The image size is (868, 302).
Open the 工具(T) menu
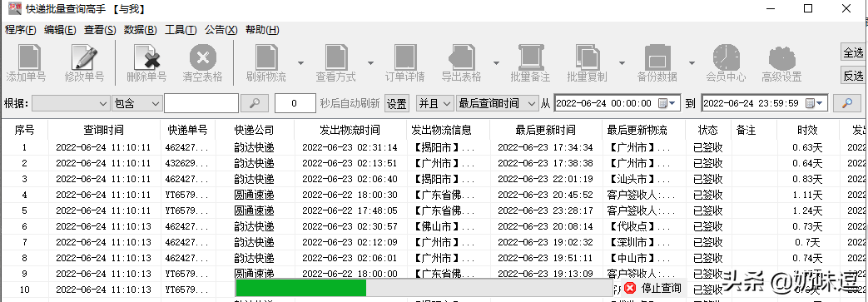181,30
